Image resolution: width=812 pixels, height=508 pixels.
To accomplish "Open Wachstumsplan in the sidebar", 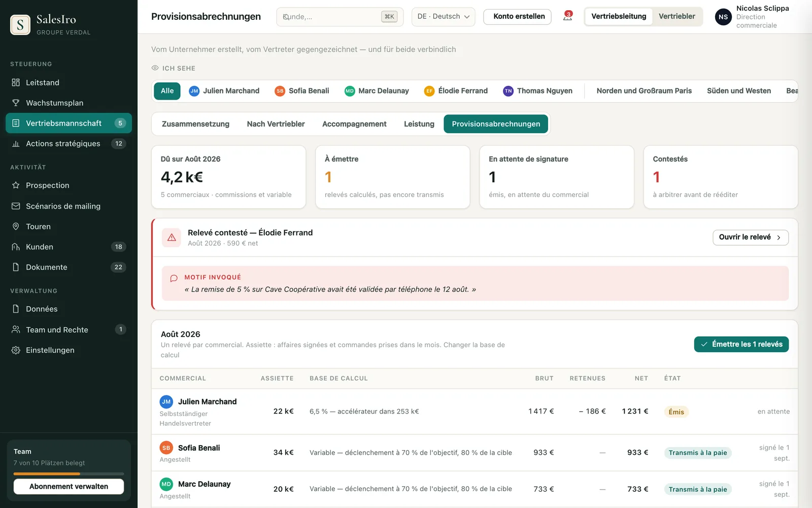I will pyautogui.click(x=69, y=103).
